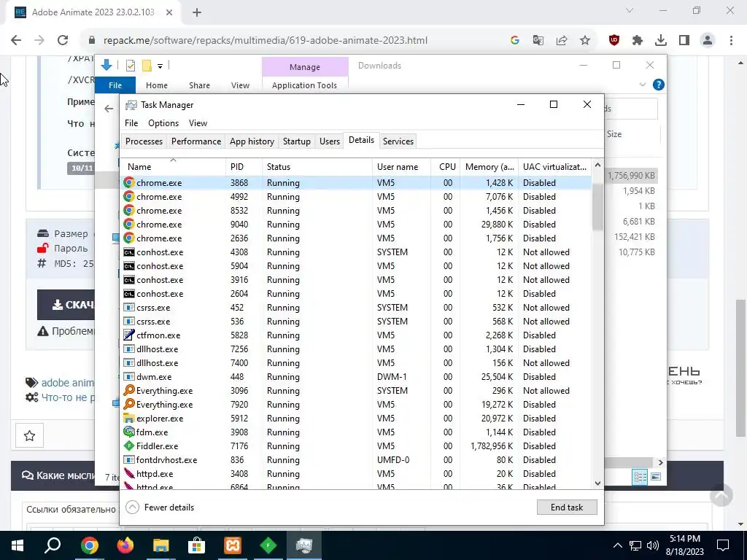Switch to the Performance tab
The width and height of the screenshot is (747, 560).
pos(196,141)
